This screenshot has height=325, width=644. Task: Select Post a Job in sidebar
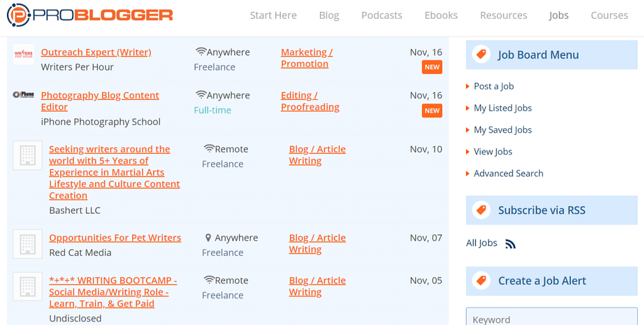coord(494,86)
